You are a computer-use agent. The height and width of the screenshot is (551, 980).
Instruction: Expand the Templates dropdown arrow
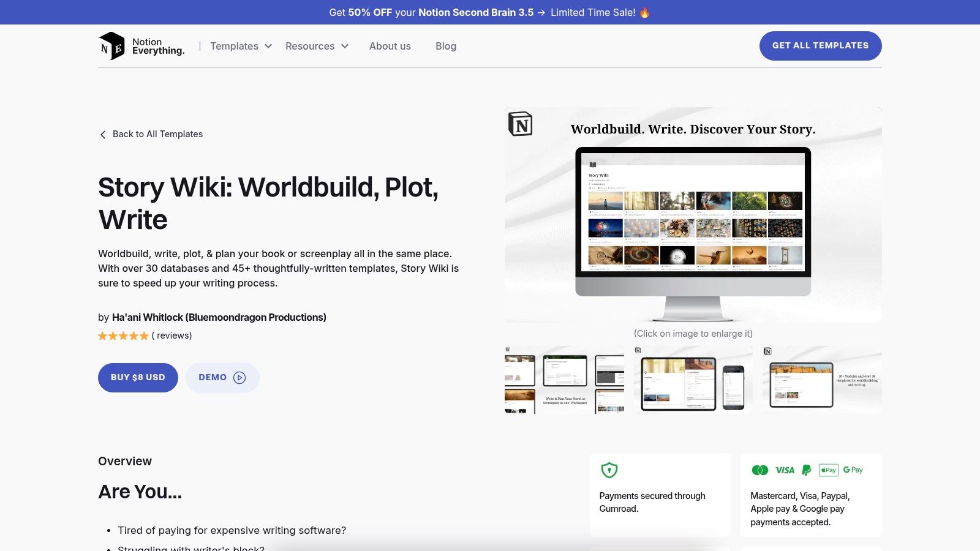pos(268,46)
